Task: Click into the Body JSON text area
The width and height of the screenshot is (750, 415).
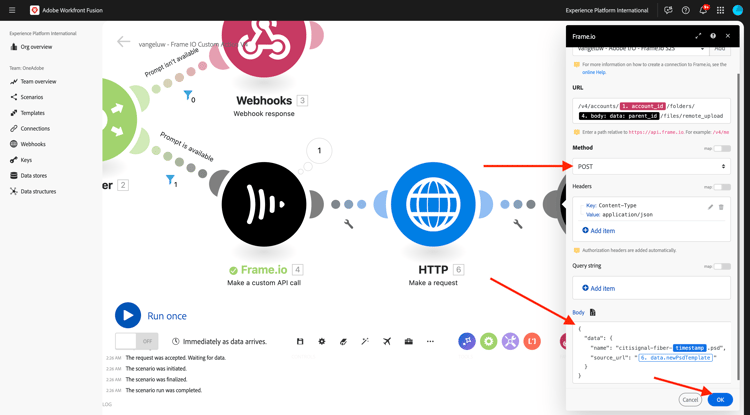Action: 651,352
